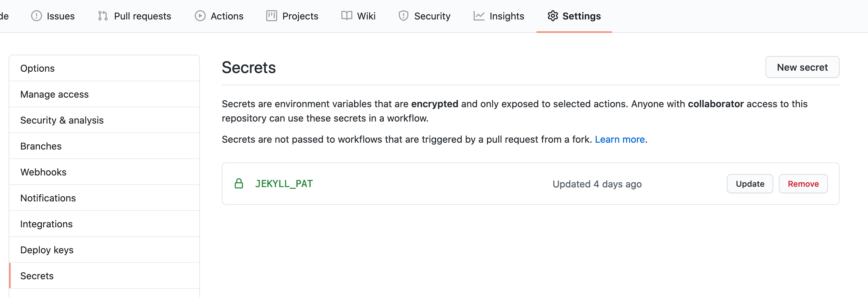Screen dimensions: 868x297
Task: Click the Insights graph icon
Action: point(479,16)
